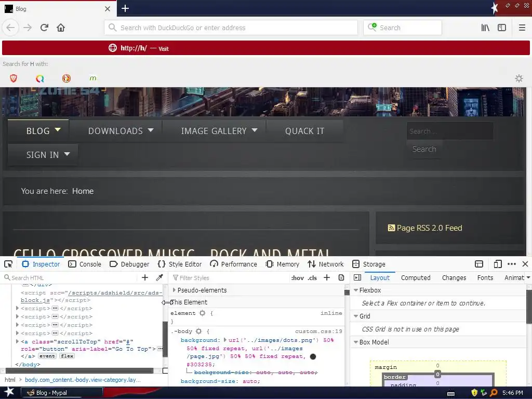This screenshot has width=532, height=399.
Task: Click the address bar input
Action: click(x=231, y=28)
